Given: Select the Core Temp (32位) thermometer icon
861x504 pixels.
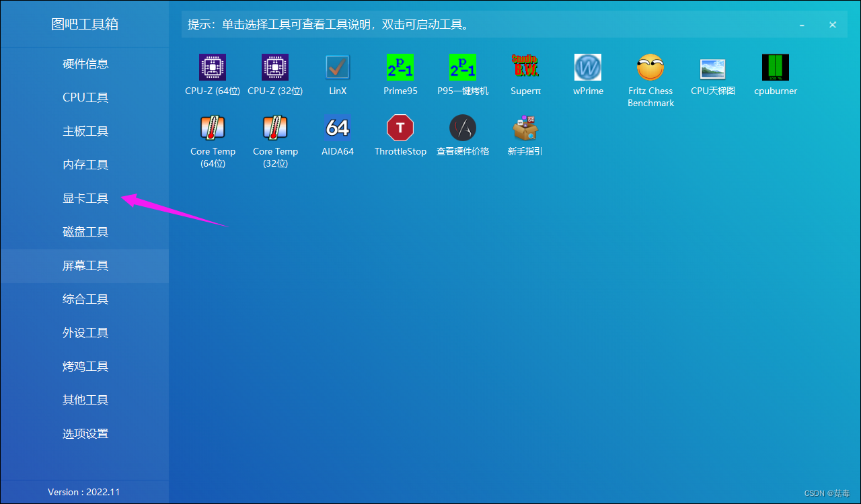Looking at the screenshot, I should 275,128.
